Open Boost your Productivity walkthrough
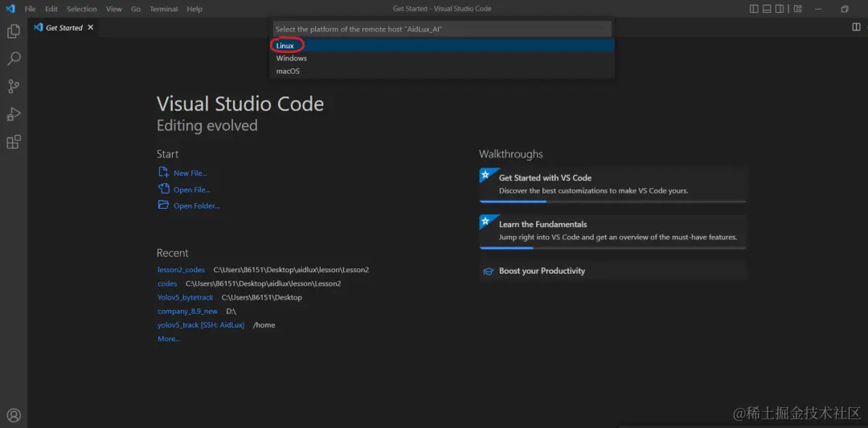 (612, 271)
